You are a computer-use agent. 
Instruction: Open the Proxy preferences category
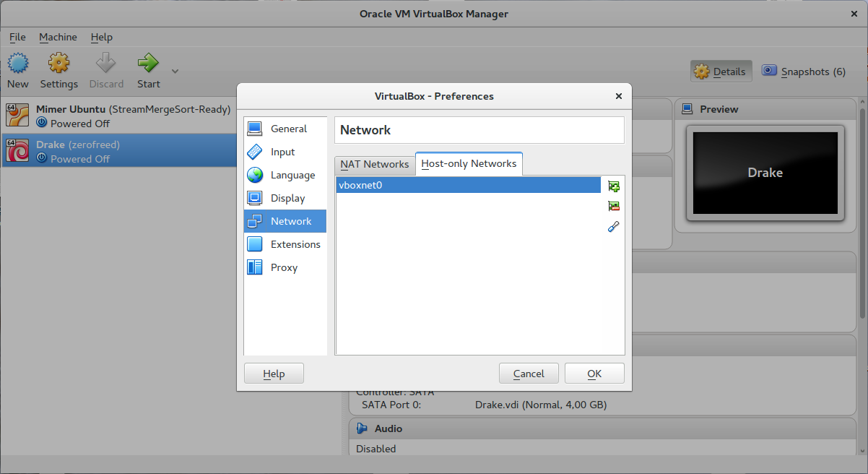[x=285, y=267]
